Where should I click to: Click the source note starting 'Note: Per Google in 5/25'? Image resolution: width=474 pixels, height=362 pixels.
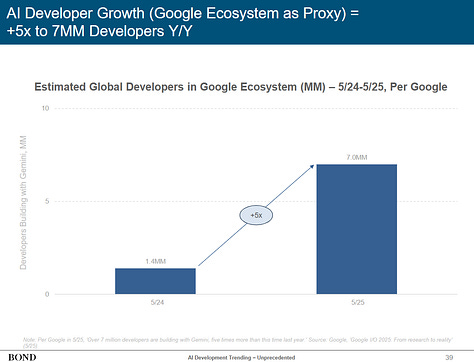pos(238,343)
